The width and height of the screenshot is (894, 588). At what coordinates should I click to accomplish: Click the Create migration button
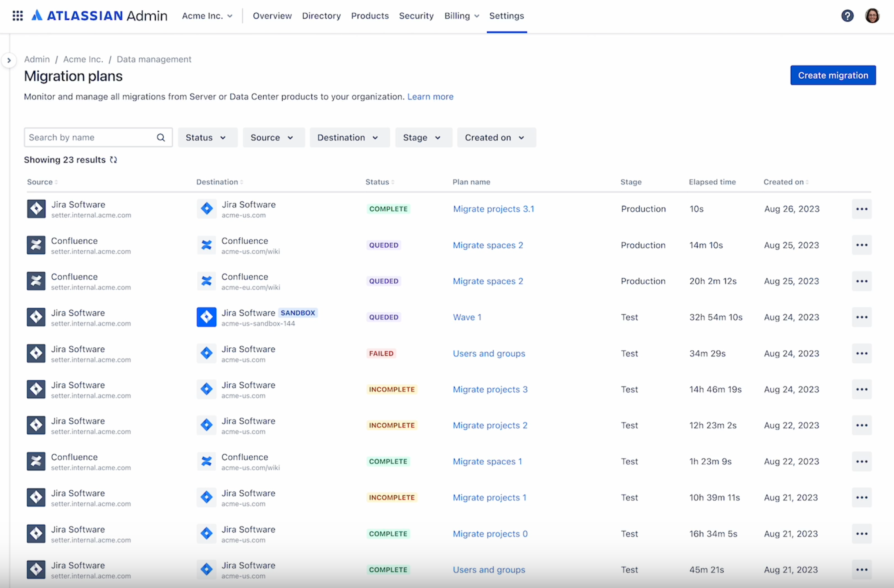[x=833, y=75]
